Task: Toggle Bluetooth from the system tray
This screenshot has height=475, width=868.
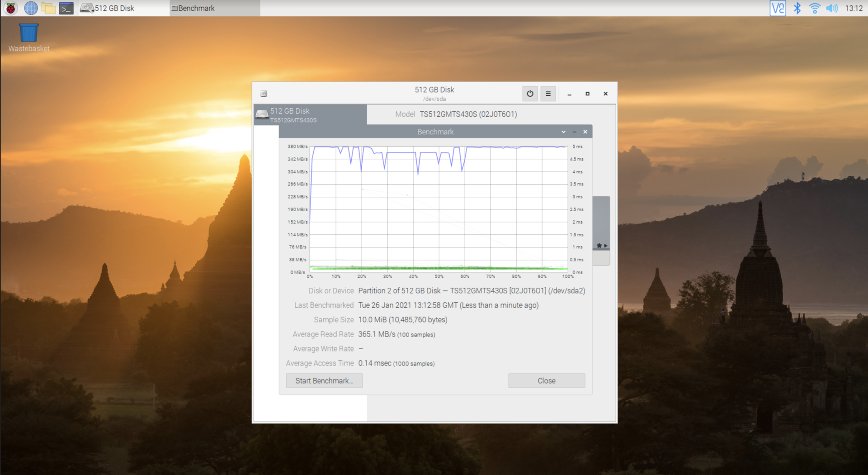Action: (x=797, y=8)
